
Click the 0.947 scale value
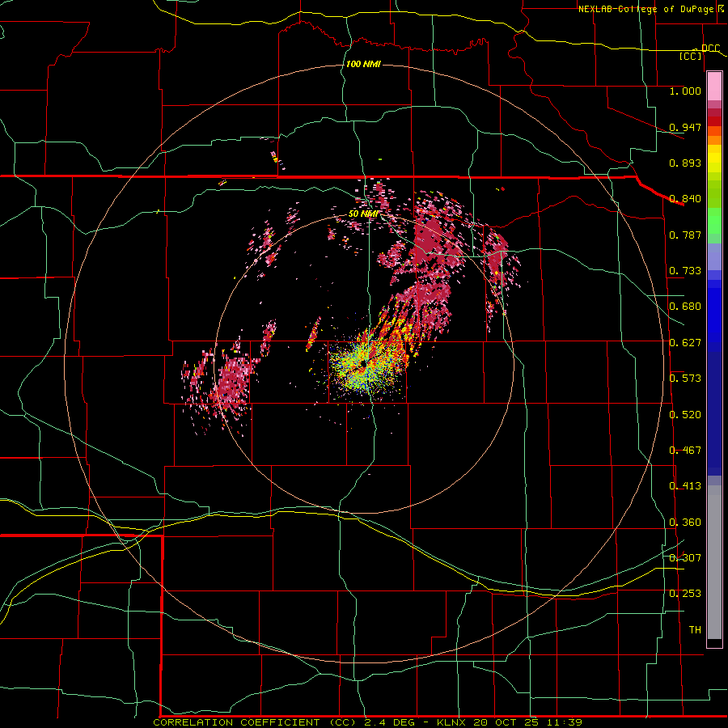pos(685,127)
